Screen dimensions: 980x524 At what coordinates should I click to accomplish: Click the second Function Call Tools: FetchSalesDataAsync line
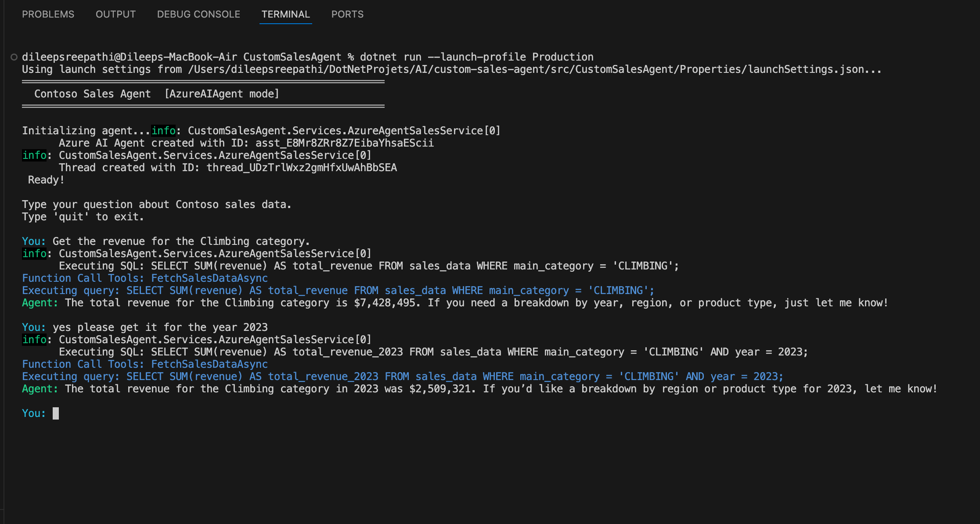click(x=145, y=364)
